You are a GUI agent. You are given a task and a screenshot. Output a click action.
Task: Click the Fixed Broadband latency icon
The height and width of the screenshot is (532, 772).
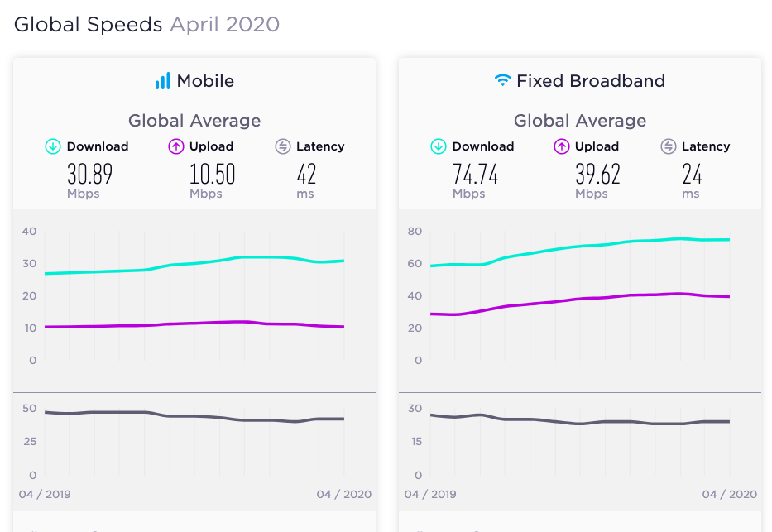click(x=668, y=146)
